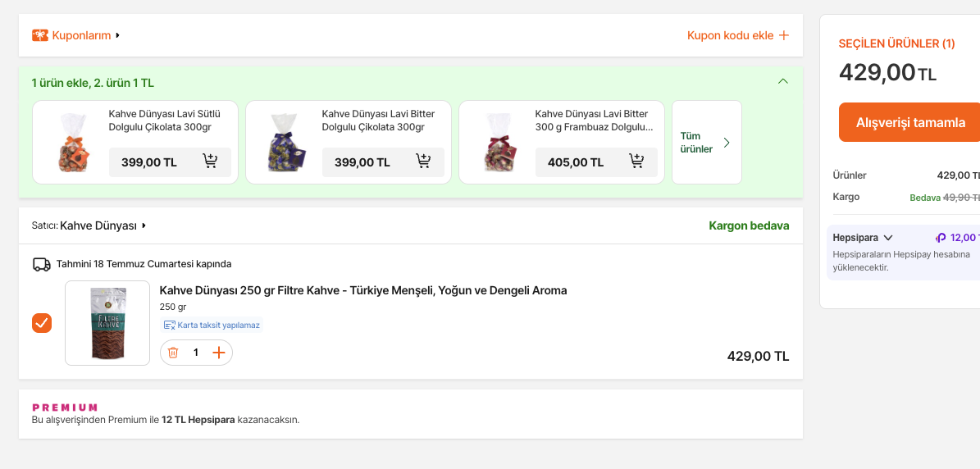Add Lavi Sütlü Dolgulu Çikolata to cart
Viewport: 980px width, 469px height.
[210, 162]
